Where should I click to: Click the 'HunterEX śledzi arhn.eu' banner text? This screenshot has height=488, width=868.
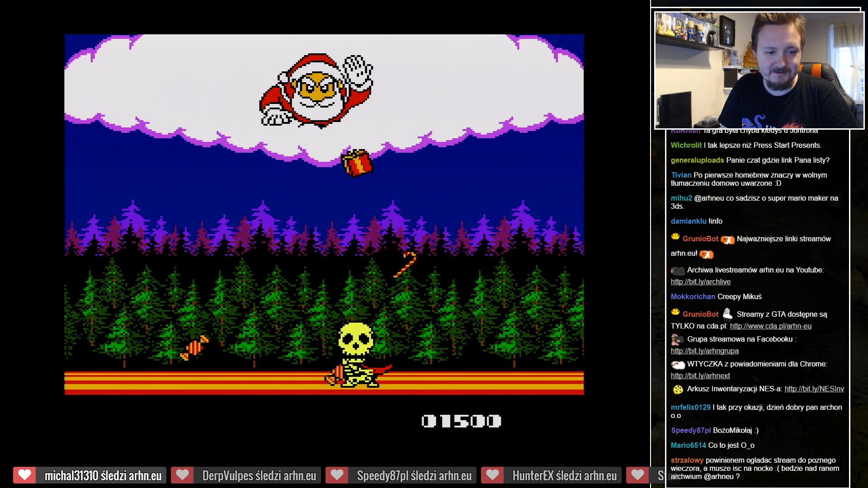click(x=565, y=475)
